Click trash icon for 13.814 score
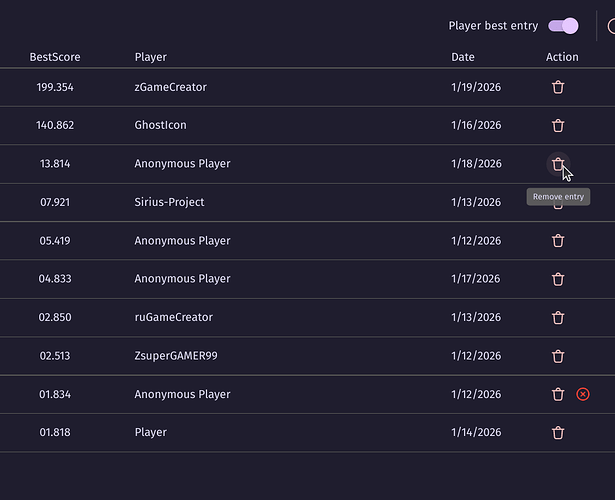 [x=558, y=164]
